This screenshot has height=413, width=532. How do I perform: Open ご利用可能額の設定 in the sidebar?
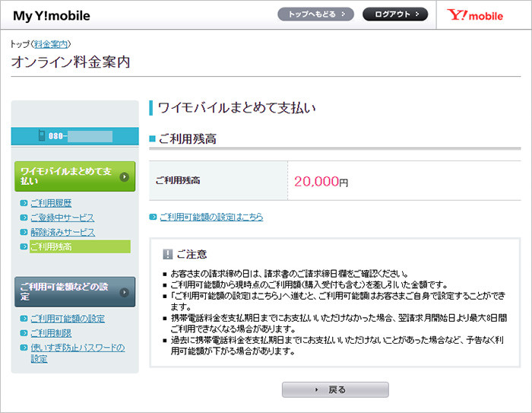click(67, 319)
